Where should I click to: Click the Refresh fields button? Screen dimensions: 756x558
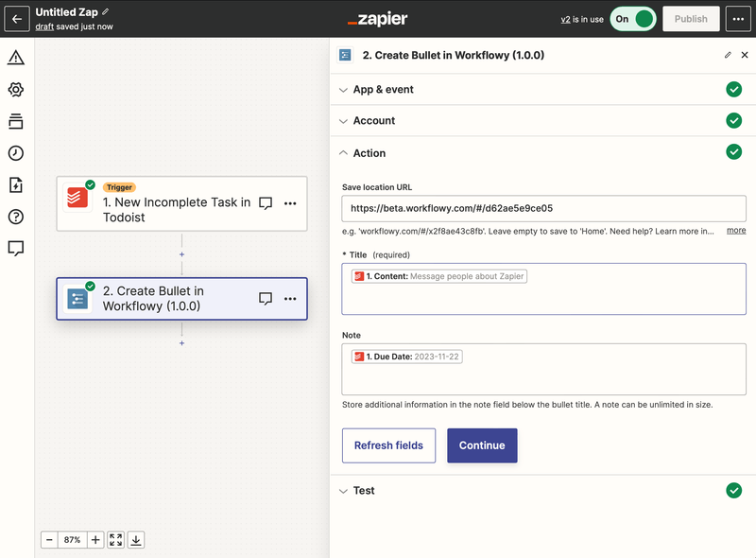click(388, 445)
